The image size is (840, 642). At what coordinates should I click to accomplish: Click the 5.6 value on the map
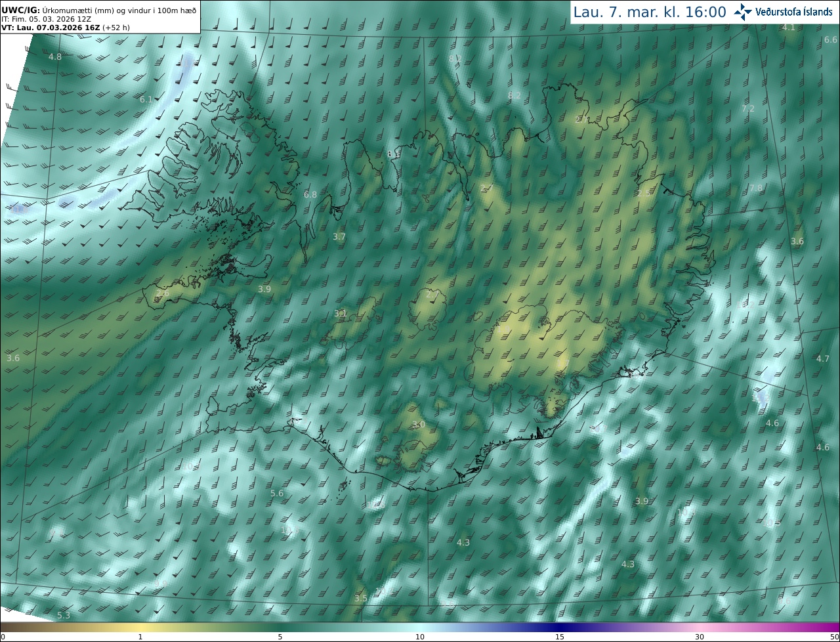click(x=277, y=493)
